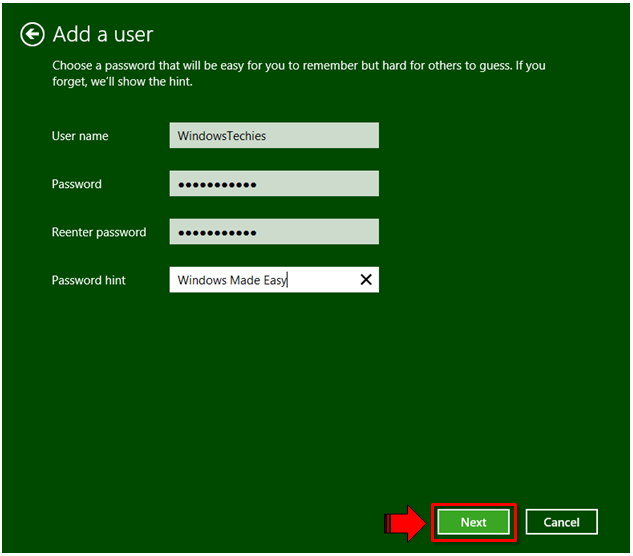Image resolution: width=633 pixels, height=556 pixels.
Task: Click the "User name" label
Action: [x=80, y=136]
